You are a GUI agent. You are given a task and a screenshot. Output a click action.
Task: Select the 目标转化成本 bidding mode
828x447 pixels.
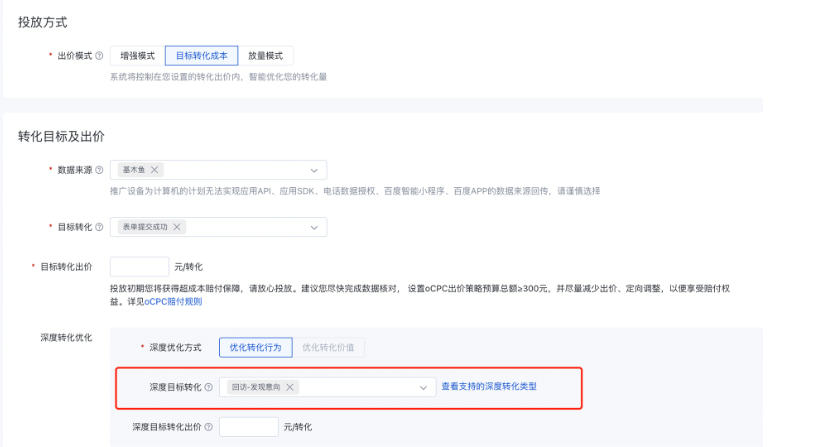click(201, 55)
